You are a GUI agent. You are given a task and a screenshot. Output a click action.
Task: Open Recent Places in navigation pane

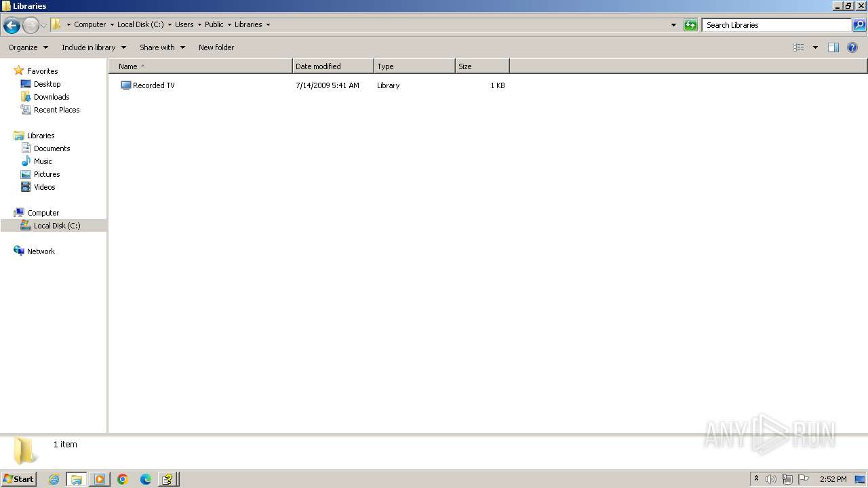pos(56,110)
